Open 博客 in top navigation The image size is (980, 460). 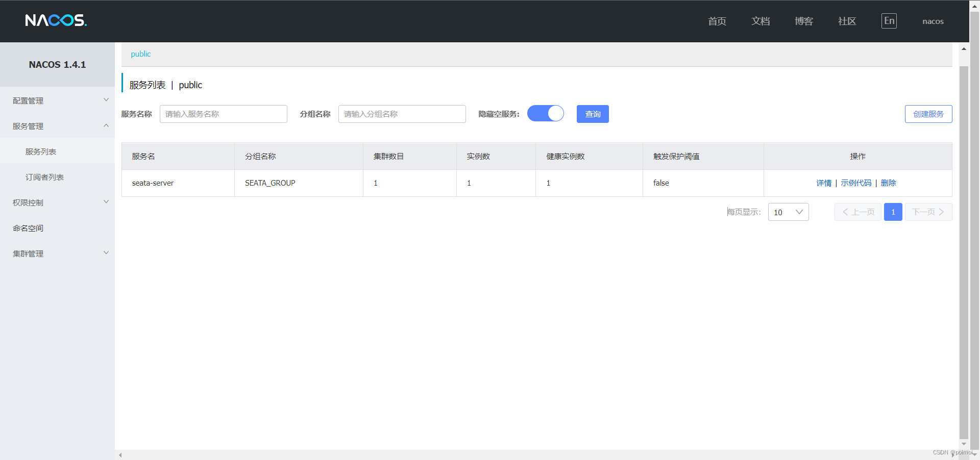tap(804, 21)
